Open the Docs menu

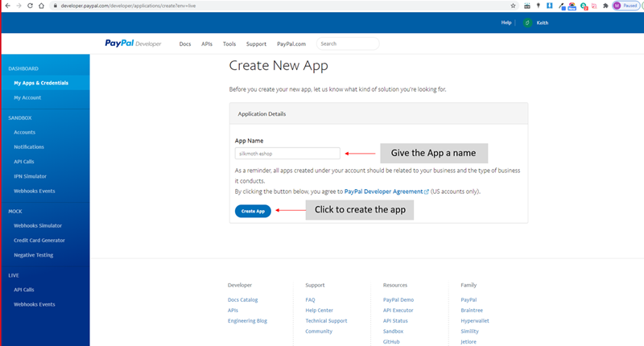tap(185, 44)
